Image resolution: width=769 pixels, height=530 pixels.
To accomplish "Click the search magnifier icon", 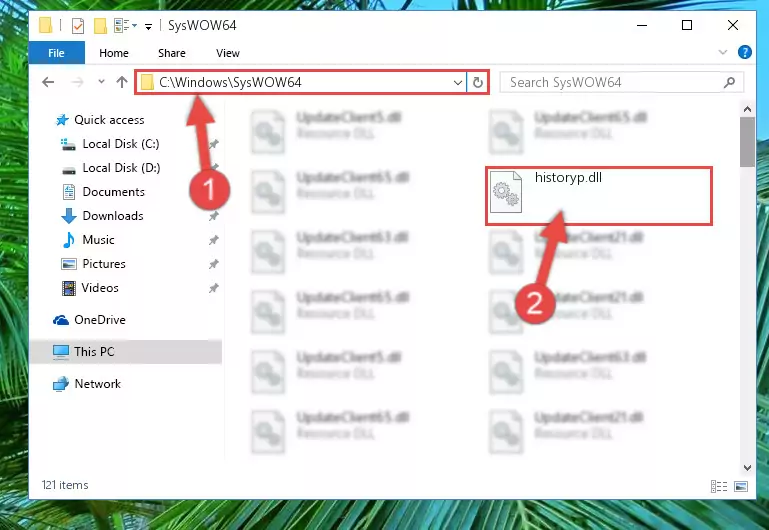I will pyautogui.click(x=729, y=82).
